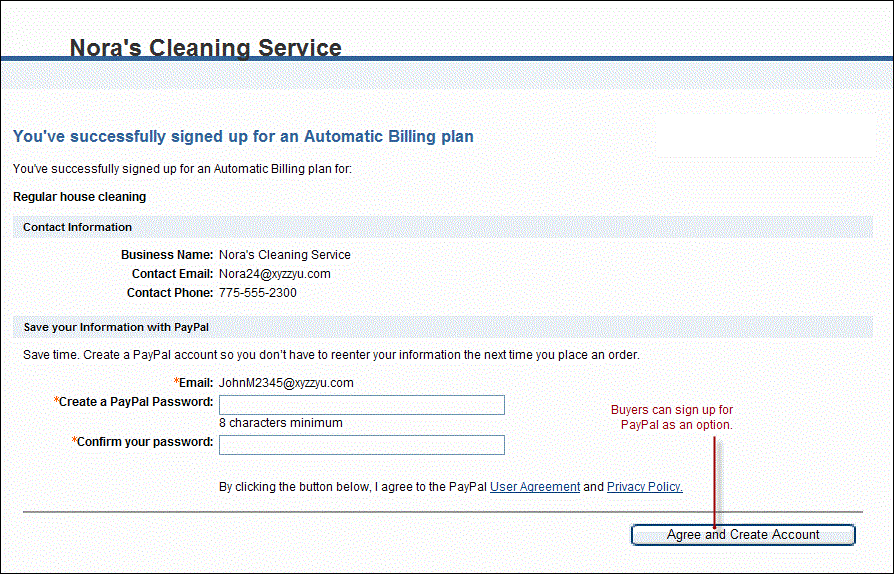Click the 8 characters minimum hint text
The width and height of the screenshot is (894, 574).
280,423
